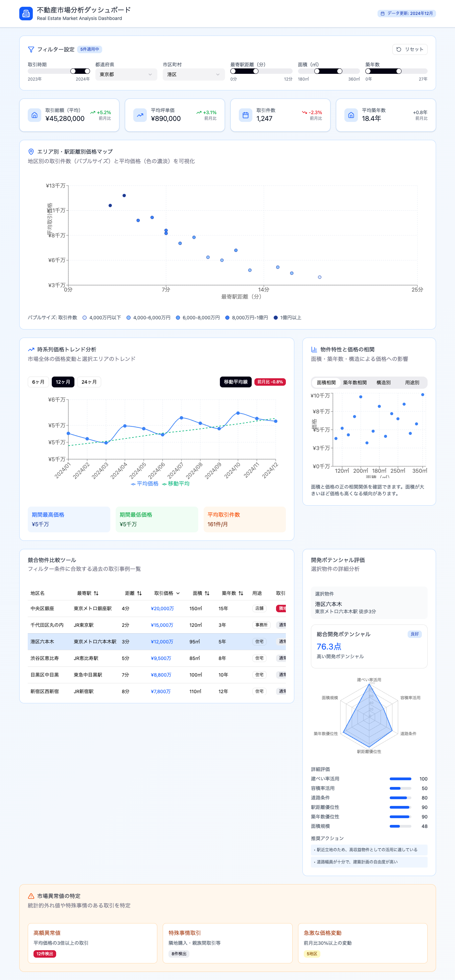Select the 構造別 tab
Screen dimensions: 455x980
383,382
